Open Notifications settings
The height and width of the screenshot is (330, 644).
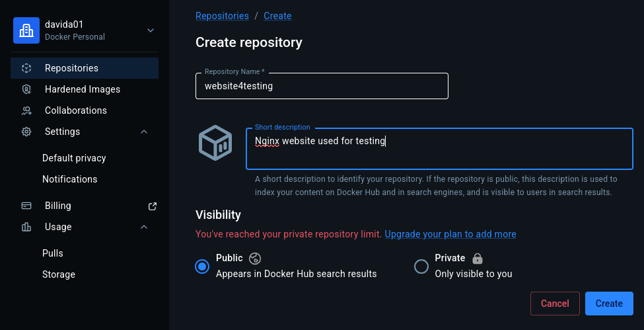tap(70, 179)
